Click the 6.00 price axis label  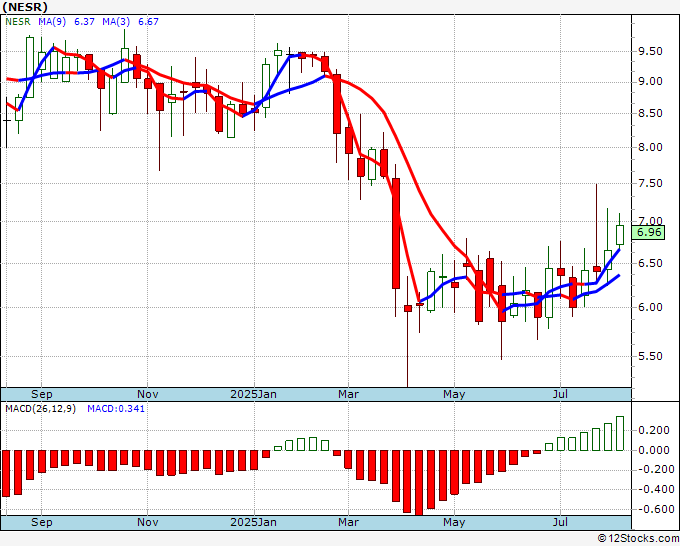click(650, 307)
